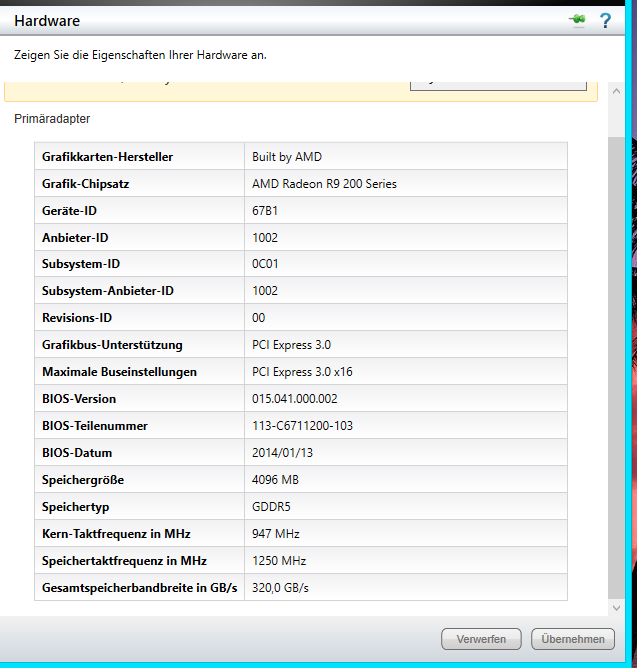Click the Hardware page title
Image resolution: width=637 pixels, height=668 pixels.
click(47, 21)
